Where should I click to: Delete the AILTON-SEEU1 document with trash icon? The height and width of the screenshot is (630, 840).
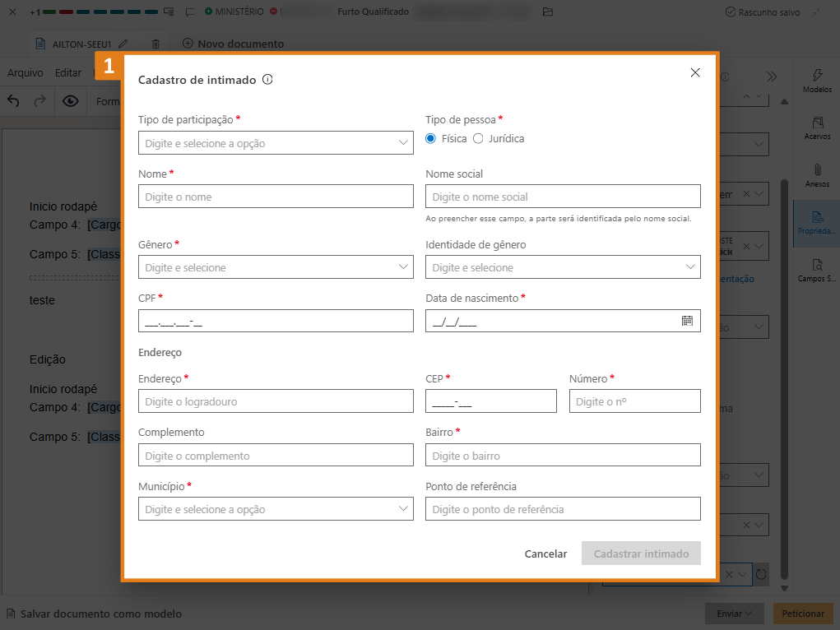click(155, 44)
